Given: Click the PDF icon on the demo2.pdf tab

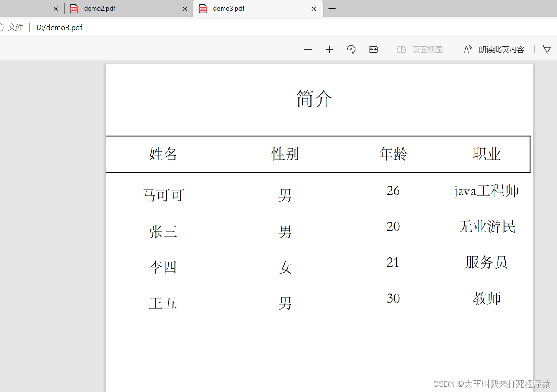Looking at the screenshot, I should (x=74, y=9).
